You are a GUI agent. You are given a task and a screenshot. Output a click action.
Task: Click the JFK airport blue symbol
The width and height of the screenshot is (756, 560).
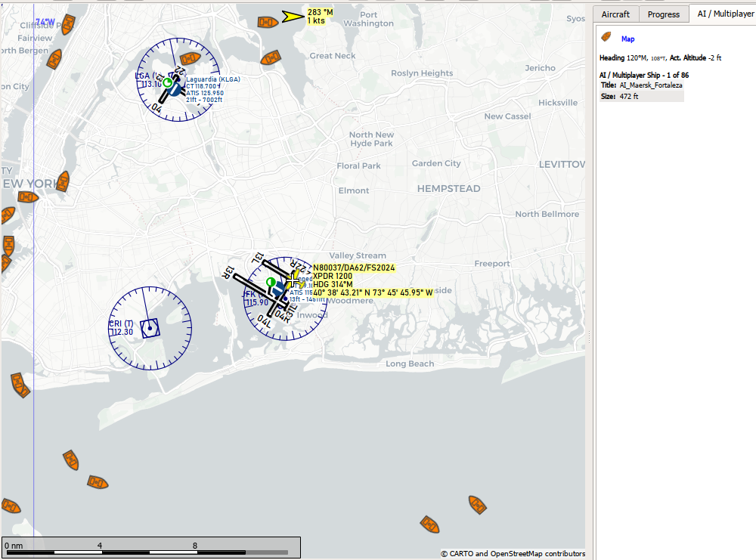(x=279, y=289)
